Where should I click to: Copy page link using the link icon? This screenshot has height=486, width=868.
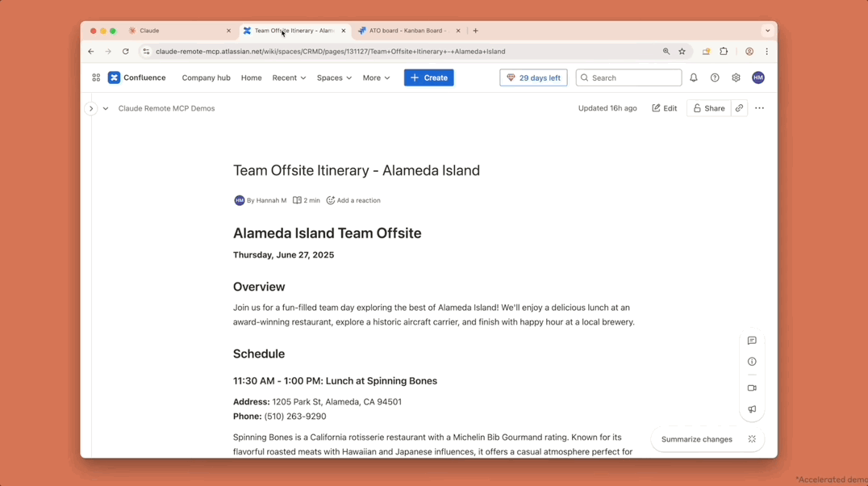coord(739,108)
